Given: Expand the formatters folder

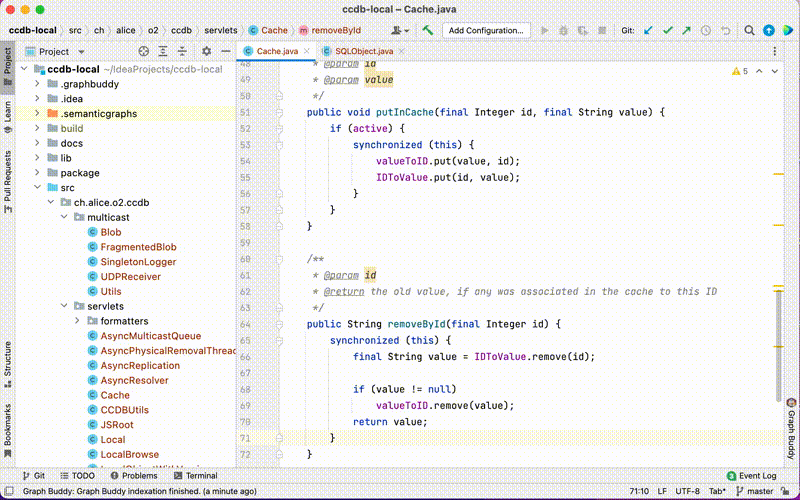Looking at the screenshot, I should tap(78, 321).
